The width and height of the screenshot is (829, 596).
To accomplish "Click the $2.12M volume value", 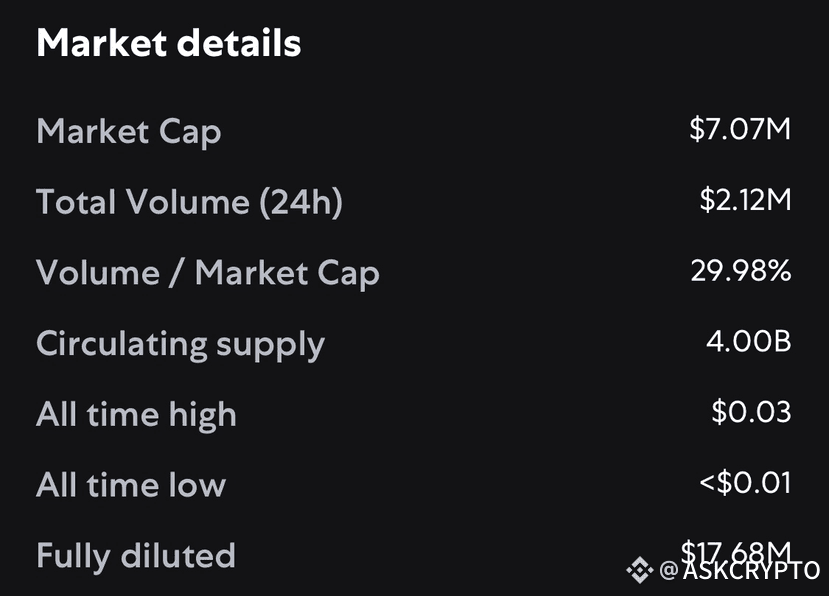I will 745,199.
